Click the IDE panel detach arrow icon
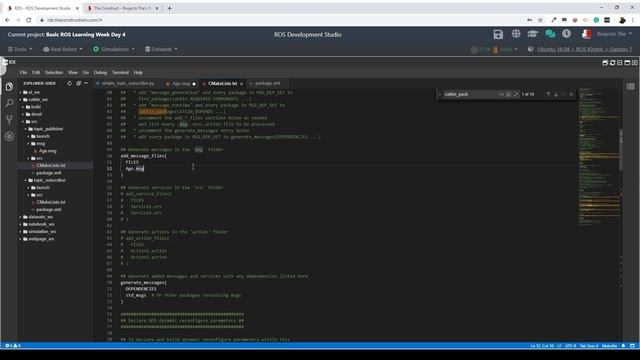Viewport: 640px width, 360px height. pos(634,62)
